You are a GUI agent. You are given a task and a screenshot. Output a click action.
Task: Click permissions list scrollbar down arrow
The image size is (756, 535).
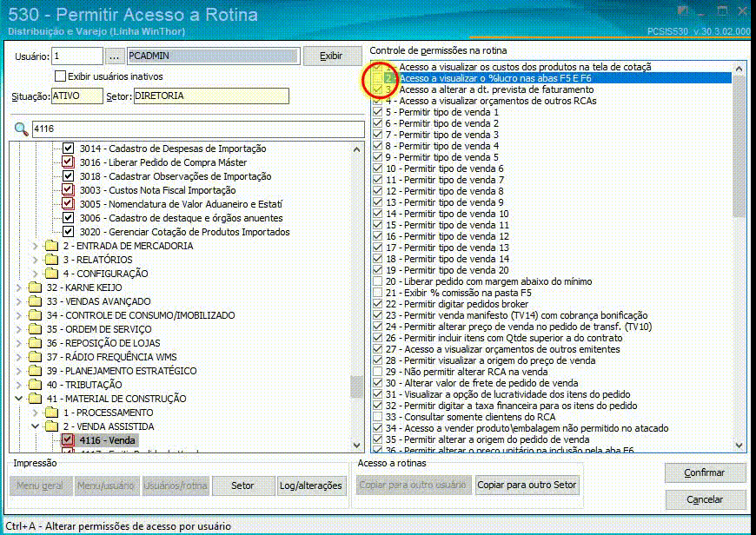coord(739,446)
